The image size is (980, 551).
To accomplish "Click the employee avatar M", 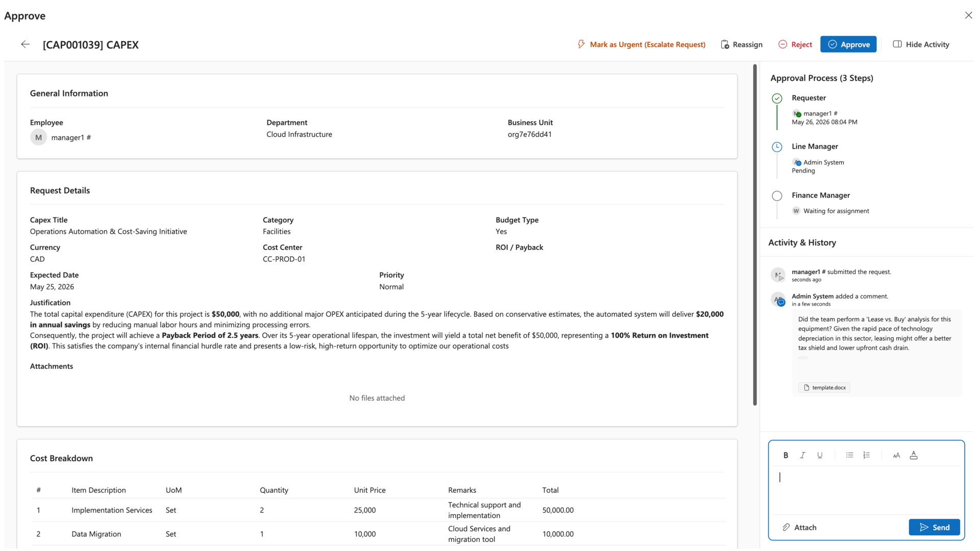I will click(x=38, y=137).
